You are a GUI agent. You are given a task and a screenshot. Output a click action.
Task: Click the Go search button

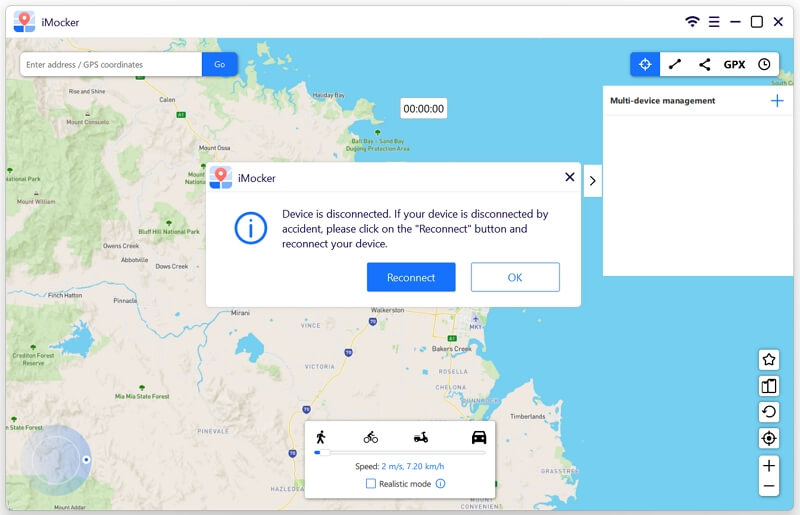tap(219, 64)
